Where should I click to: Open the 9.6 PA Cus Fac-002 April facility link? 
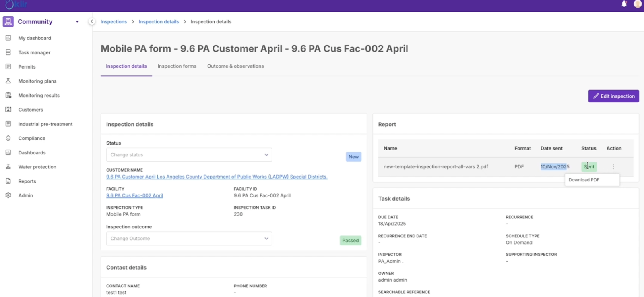click(x=134, y=195)
